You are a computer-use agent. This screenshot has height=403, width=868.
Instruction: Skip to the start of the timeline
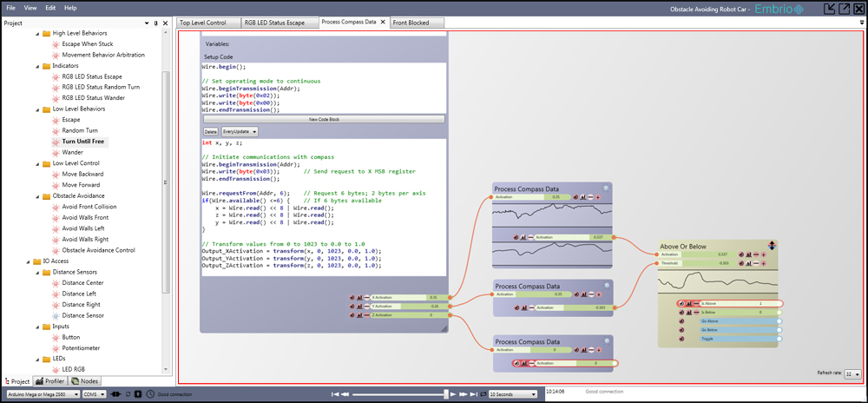pyautogui.click(x=334, y=394)
